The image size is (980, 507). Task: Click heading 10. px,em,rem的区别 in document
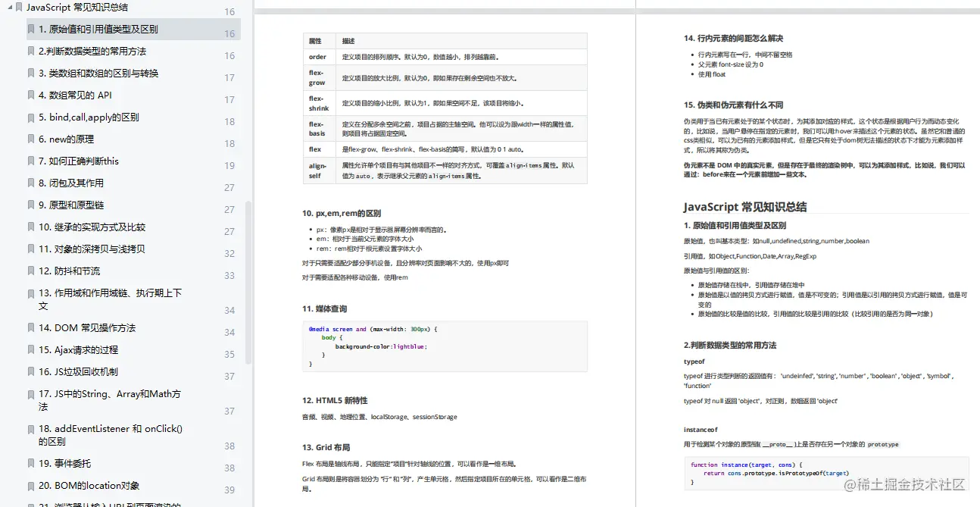tap(342, 214)
